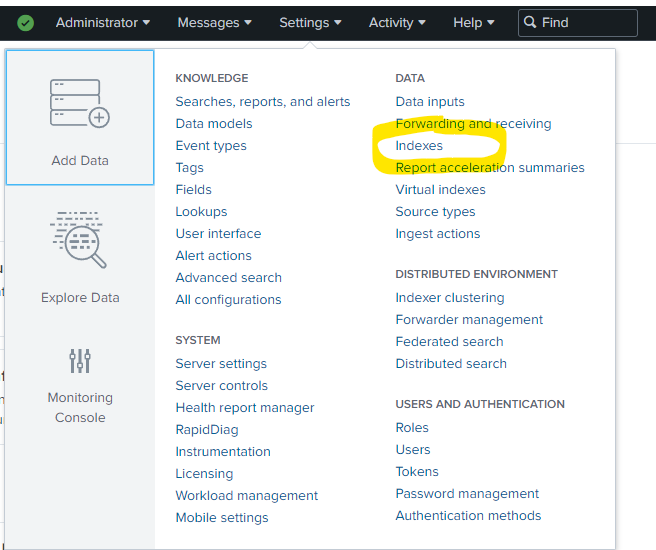This screenshot has width=656, height=550.
Task: Expand the Messages dropdown
Action: click(215, 23)
